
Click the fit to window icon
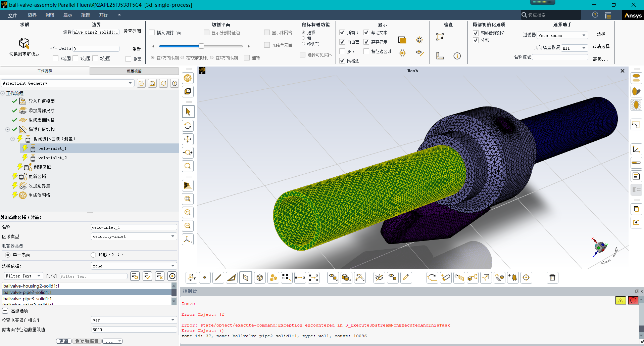pos(188,199)
